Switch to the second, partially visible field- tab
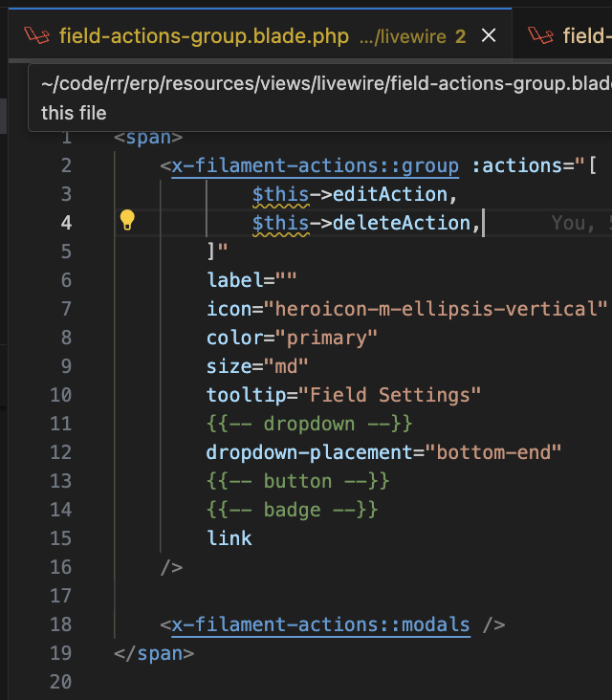Viewport: 612px width, 700px height. click(x=583, y=36)
